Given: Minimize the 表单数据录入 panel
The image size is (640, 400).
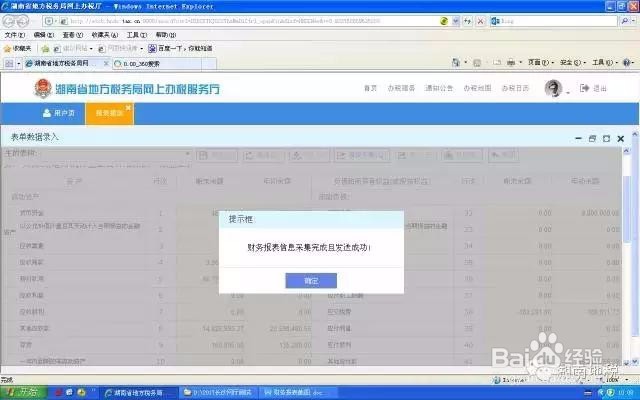Looking at the screenshot, I should pyautogui.click(x=578, y=139).
